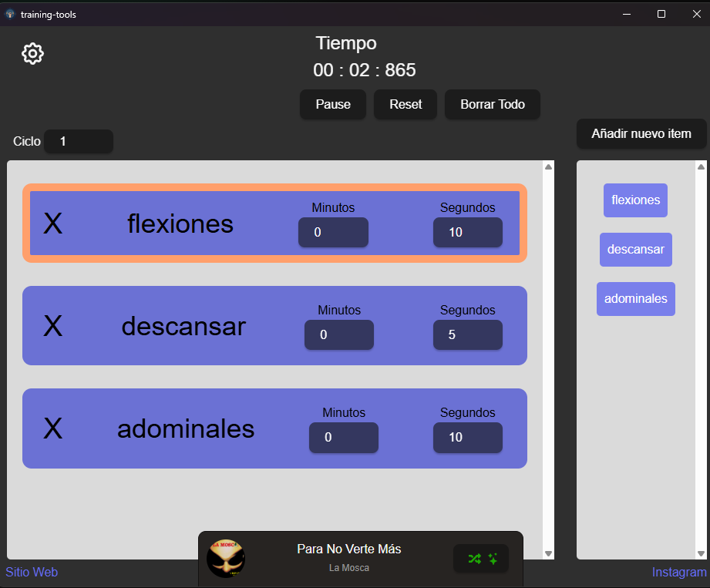Open the Instagram link

(678, 572)
